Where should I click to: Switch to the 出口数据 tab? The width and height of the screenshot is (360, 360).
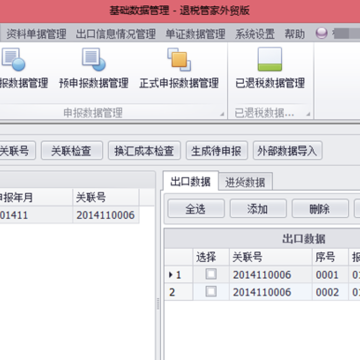[x=190, y=182]
